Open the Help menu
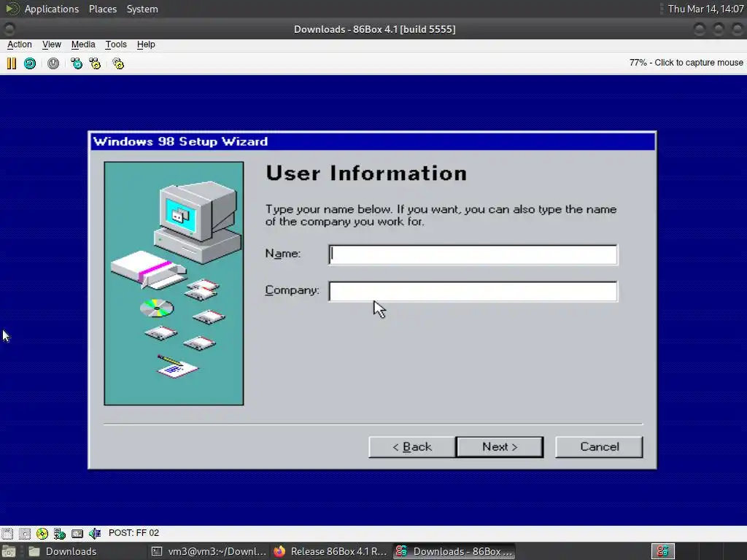 click(x=146, y=44)
